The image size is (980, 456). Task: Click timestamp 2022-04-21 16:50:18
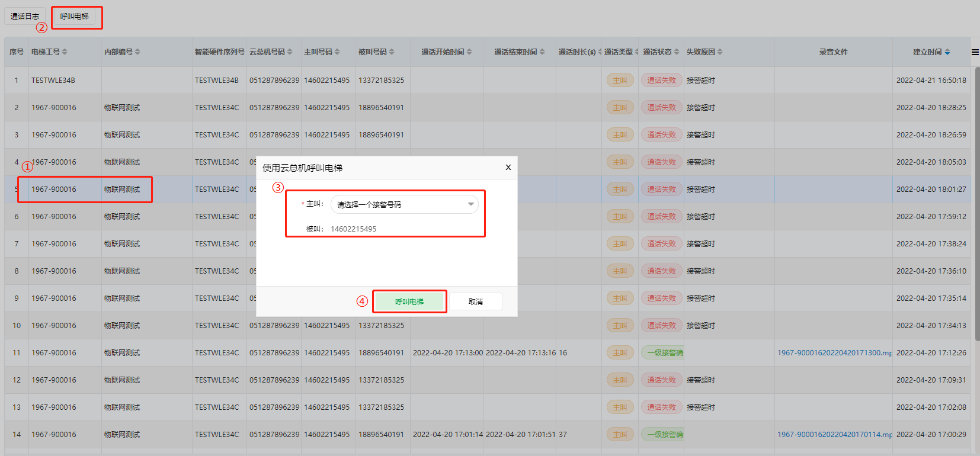[x=931, y=81]
